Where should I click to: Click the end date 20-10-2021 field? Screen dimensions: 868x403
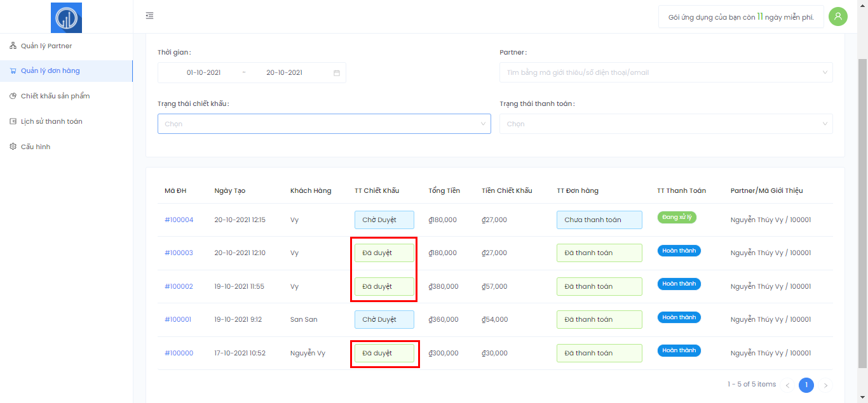(x=284, y=73)
